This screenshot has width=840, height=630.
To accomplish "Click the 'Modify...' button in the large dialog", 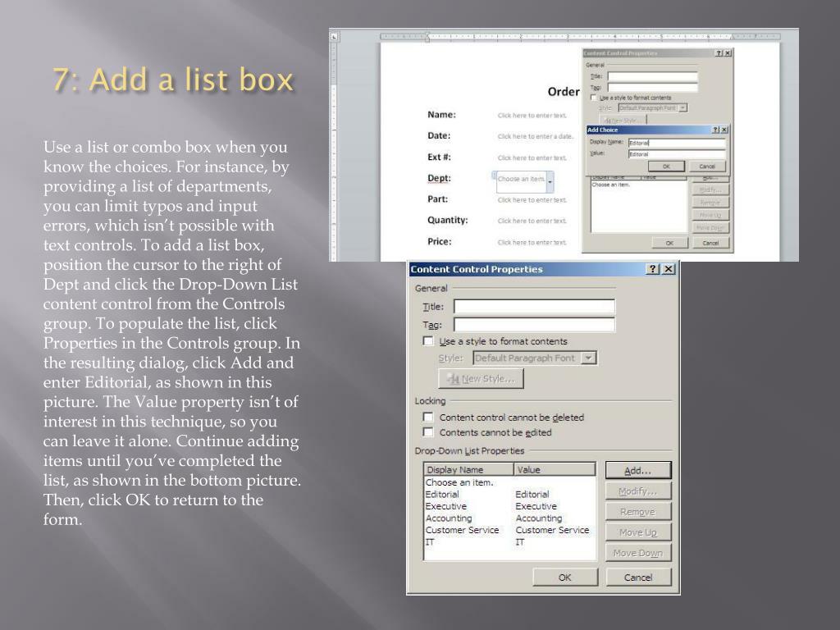I will click(x=637, y=491).
